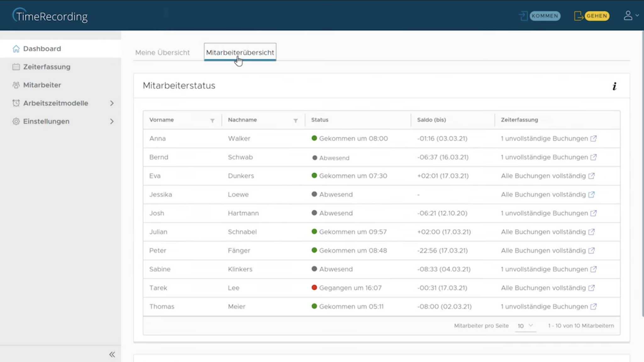Click 'Gekommen um 05:11' status text
The width and height of the screenshot is (644, 362).
351,306
